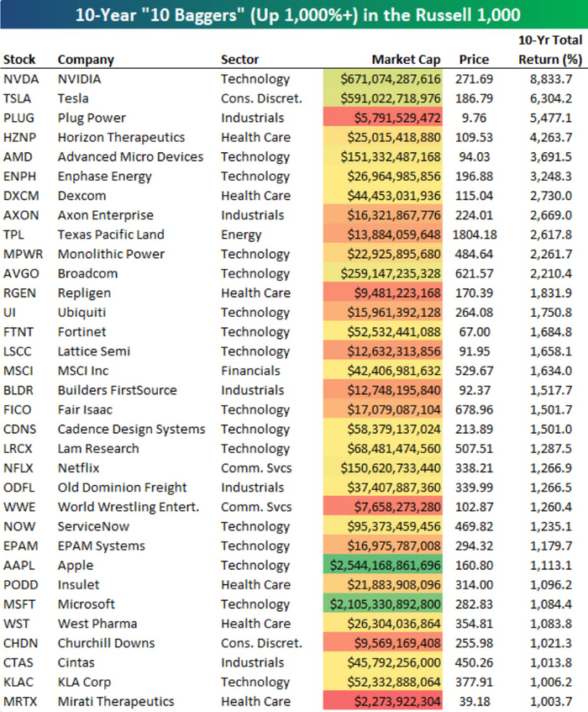Screen dimensions: 588x712
Task: Click Microsoft's market cap value
Action: click(394, 604)
